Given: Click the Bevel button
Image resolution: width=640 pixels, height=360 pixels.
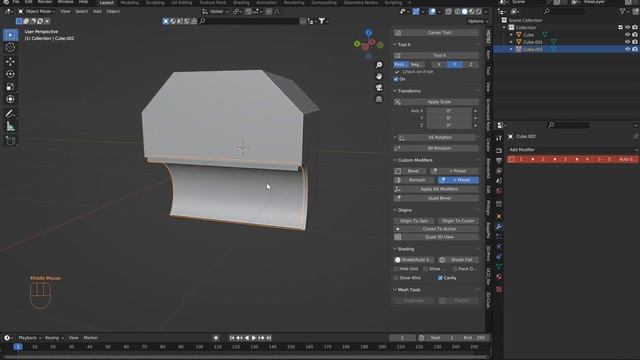Looking at the screenshot, I should 409,171.
